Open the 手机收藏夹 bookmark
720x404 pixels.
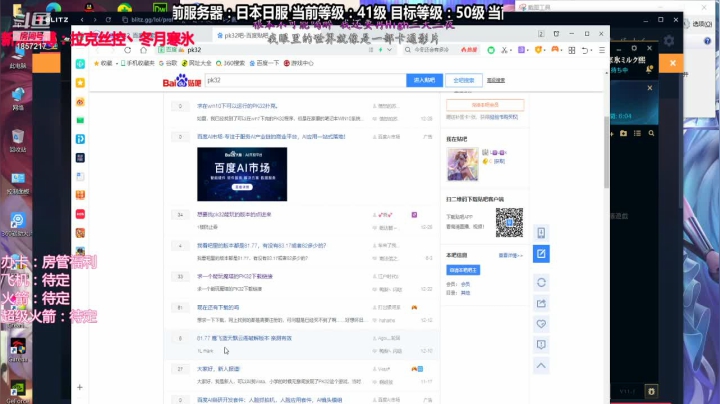coord(137,63)
